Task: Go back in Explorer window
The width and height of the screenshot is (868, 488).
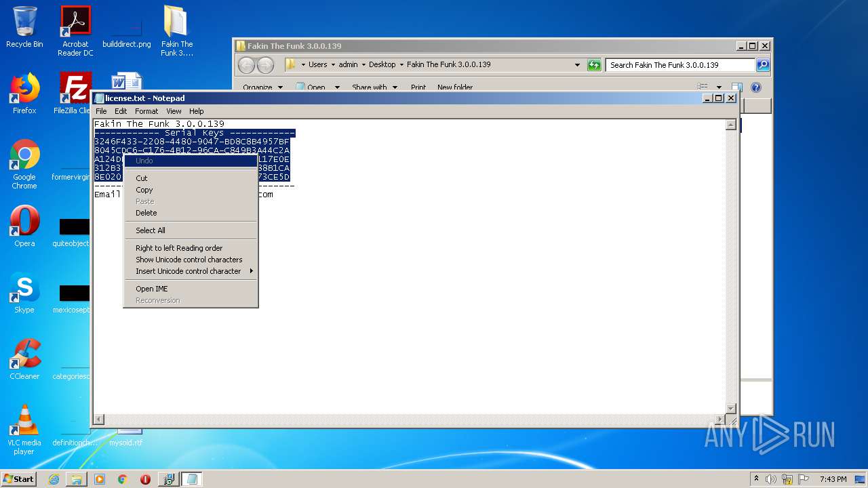Action: (247, 65)
